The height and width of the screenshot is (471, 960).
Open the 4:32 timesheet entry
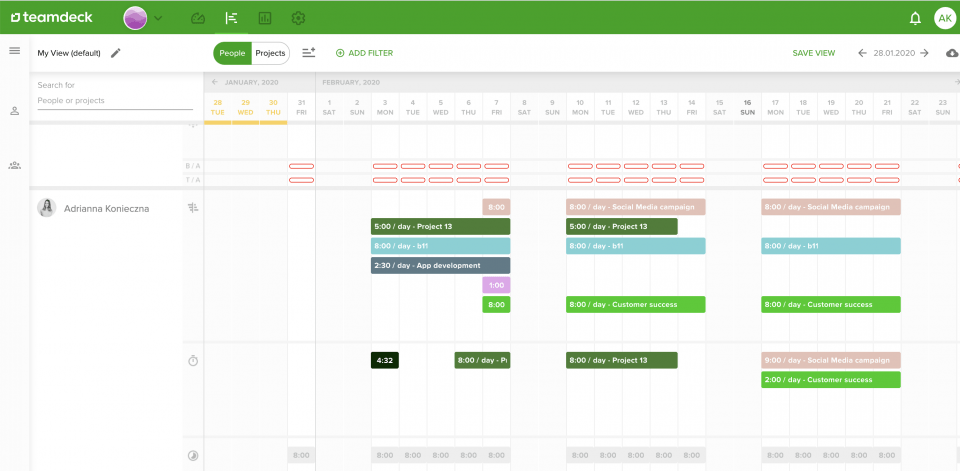coord(384,360)
